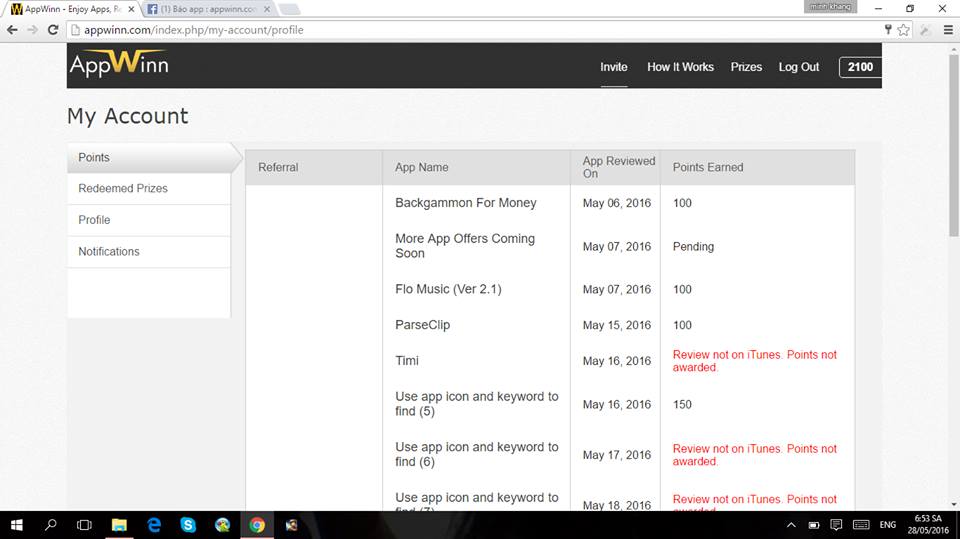The image size is (960, 539).
Task: Click the extension icon beside the star
Action: pyautogui.click(x=925, y=29)
